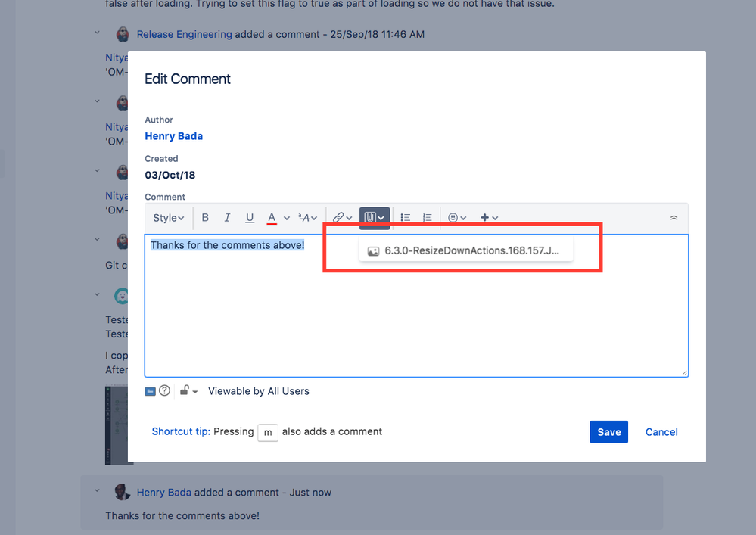Click inside the comment text area
756x535 pixels.
tap(416, 306)
